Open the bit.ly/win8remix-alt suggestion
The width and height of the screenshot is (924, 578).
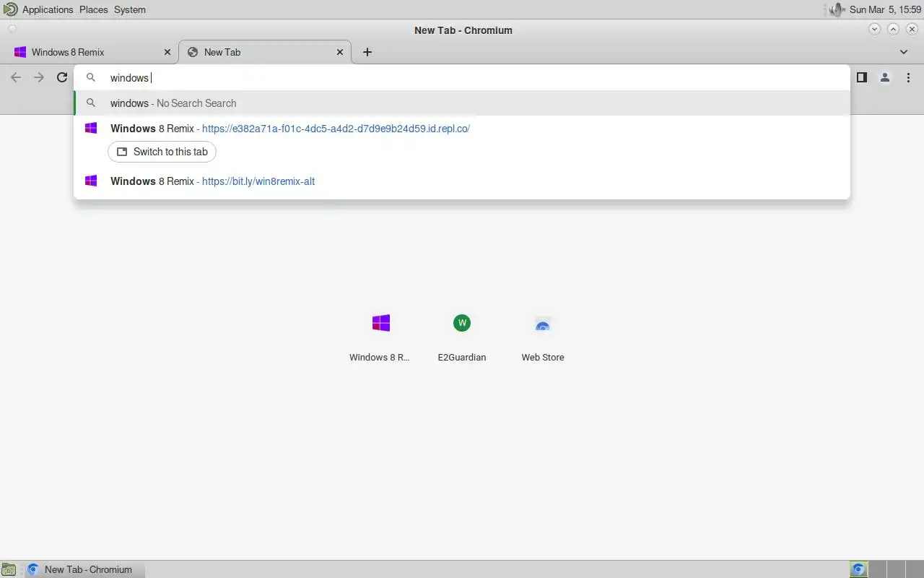(x=462, y=181)
